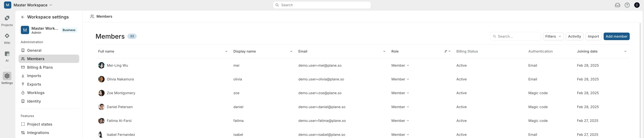The height and width of the screenshot is (138, 644).
Task: Focus the members Search field
Action: click(x=517, y=36)
